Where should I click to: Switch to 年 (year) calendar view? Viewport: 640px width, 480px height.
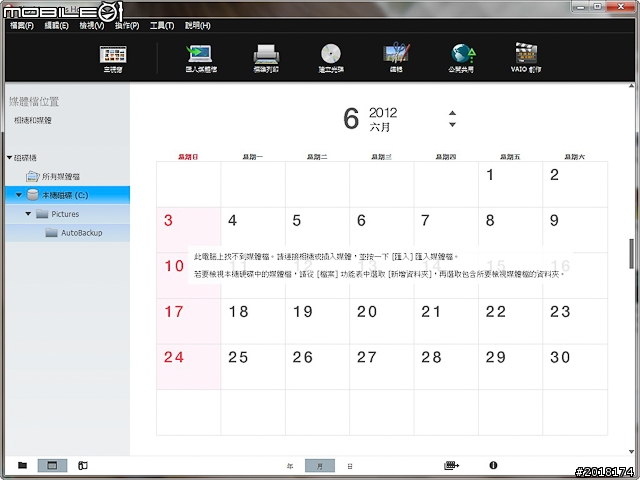point(290,466)
